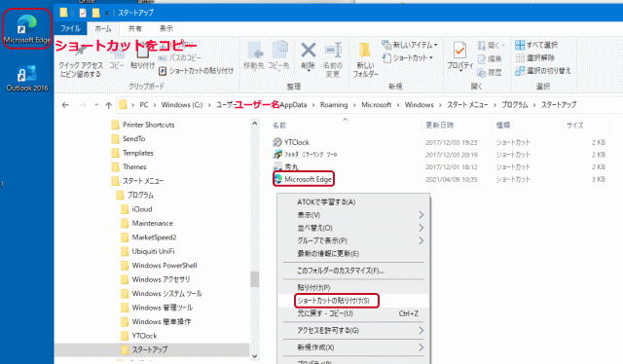Viewport: 623px width, 364px height.
Task: Choose ショートカットの貼り付け(S) in context menu
Action: [x=353, y=301]
